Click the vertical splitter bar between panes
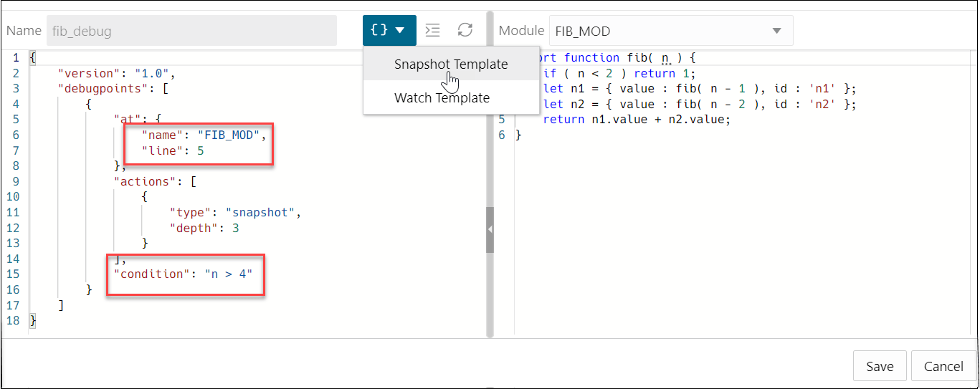Viewport: 980px width, 389px height. pos(490,143)
